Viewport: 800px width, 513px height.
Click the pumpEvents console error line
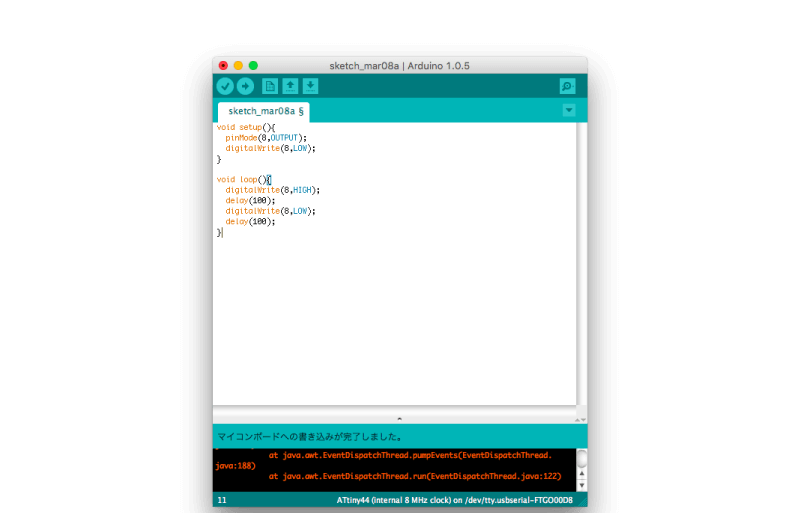410,455
